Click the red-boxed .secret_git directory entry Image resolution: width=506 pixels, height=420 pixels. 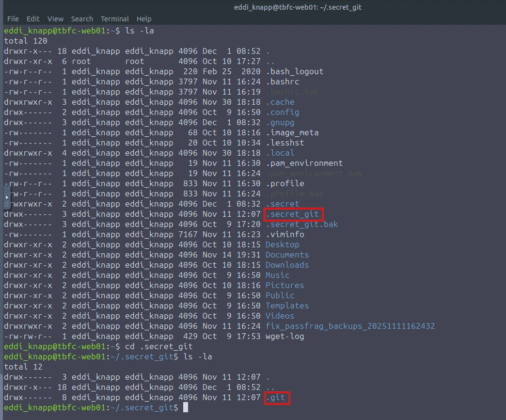(x=293, y=214)
